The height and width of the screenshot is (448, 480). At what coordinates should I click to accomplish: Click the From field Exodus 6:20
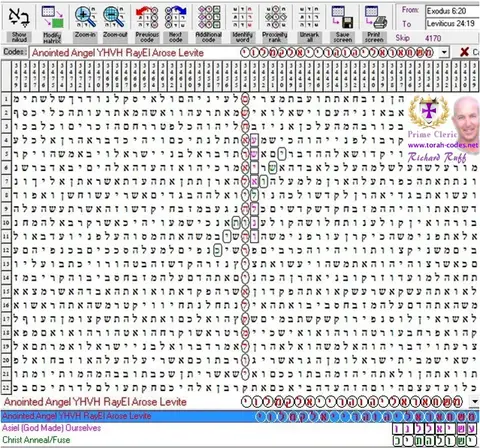pyautogui.click(x=453, y=11)
